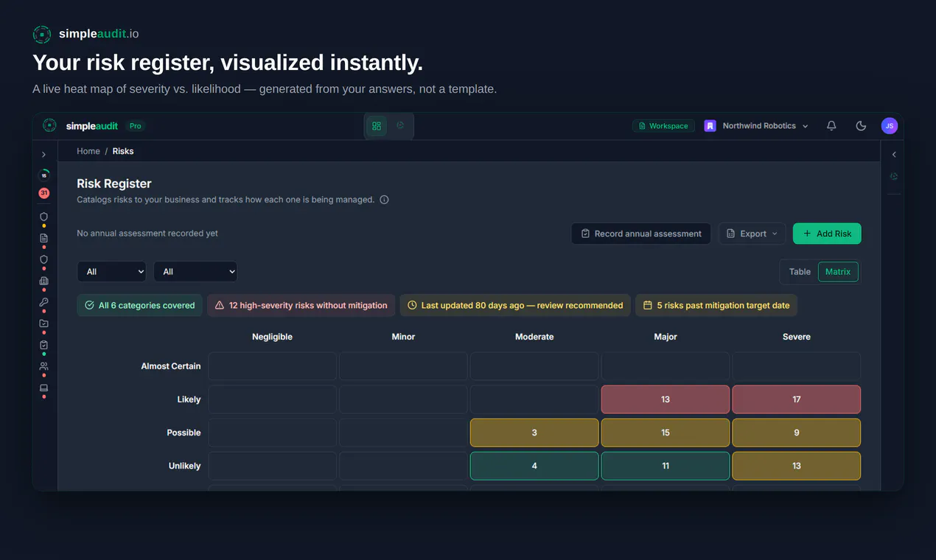Open the sidebar folder-check icon
The height and width of the screenshot is (560, 936).
[43, 323]
